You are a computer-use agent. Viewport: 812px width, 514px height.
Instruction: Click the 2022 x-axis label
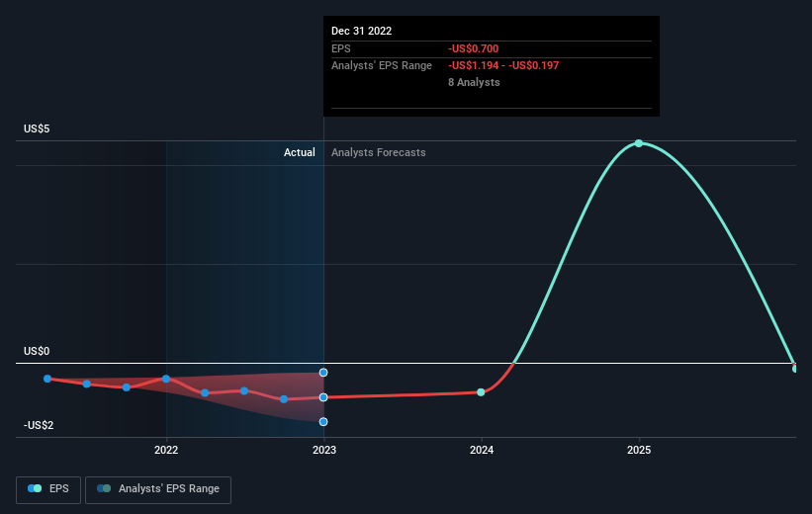point(166,450)
